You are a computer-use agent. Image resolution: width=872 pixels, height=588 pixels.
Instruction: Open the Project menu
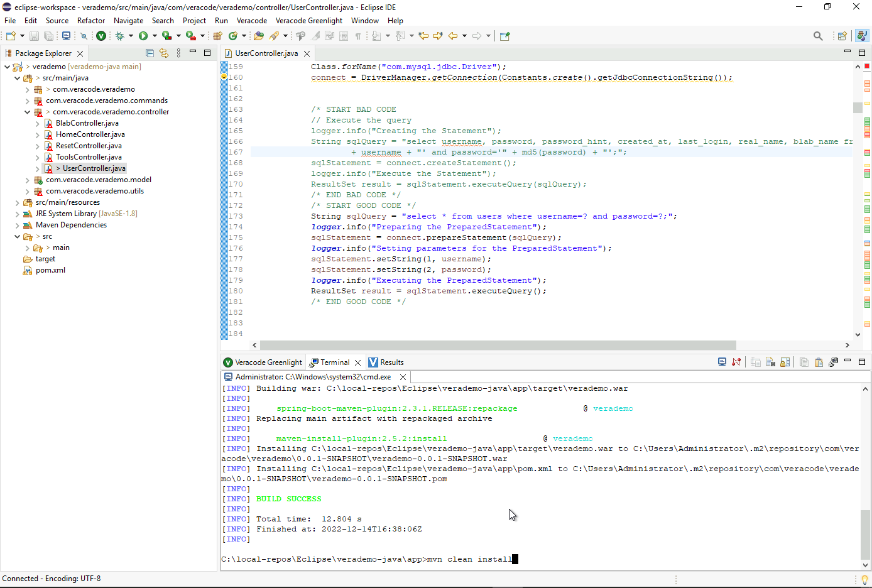click(x=195, y=21)
